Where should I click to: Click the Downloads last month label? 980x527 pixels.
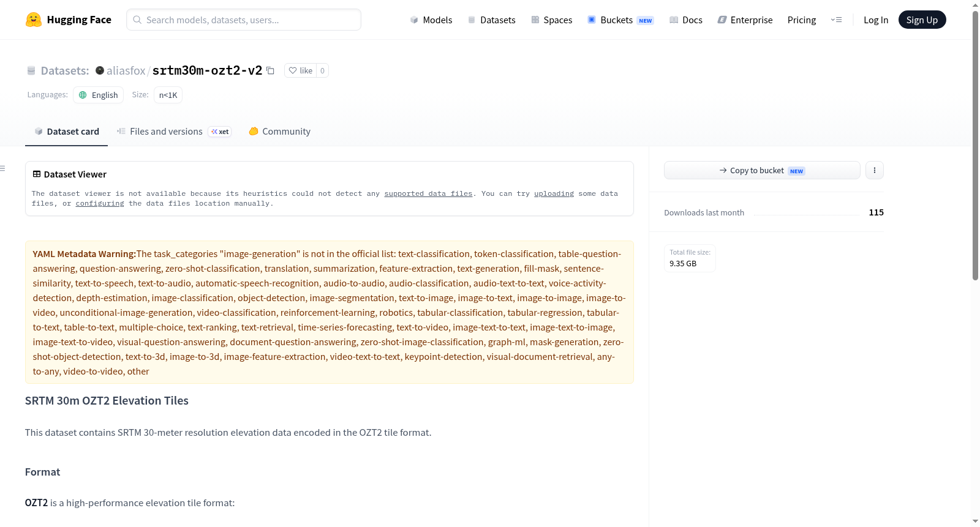[x=704, y=212]
